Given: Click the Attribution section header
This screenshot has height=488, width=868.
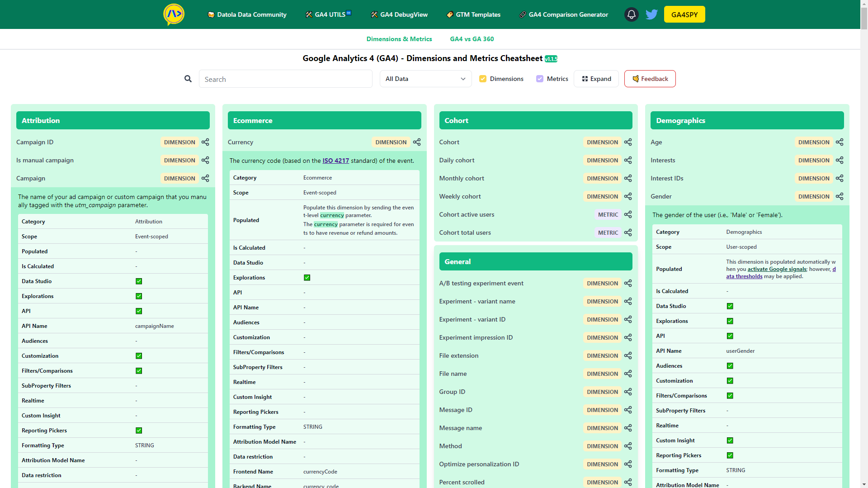Looking at the screenshot, I should 113,120.
